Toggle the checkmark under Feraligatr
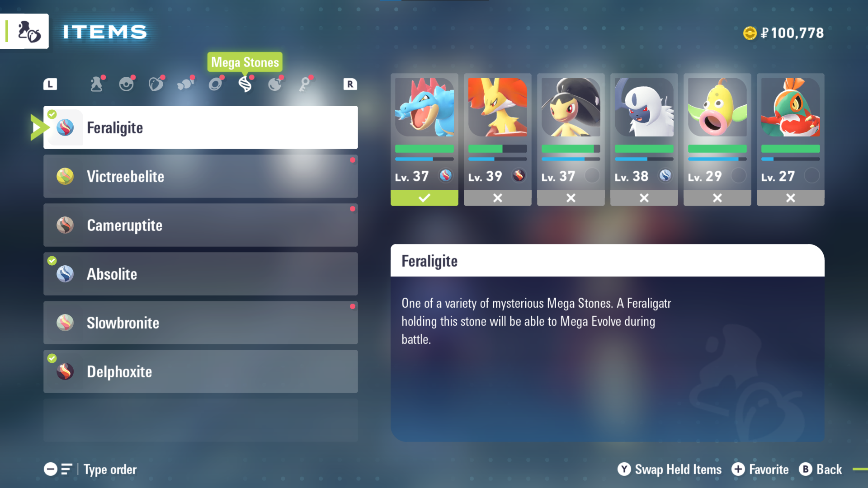The image size is (868, 488). click(x=424, y=198)
